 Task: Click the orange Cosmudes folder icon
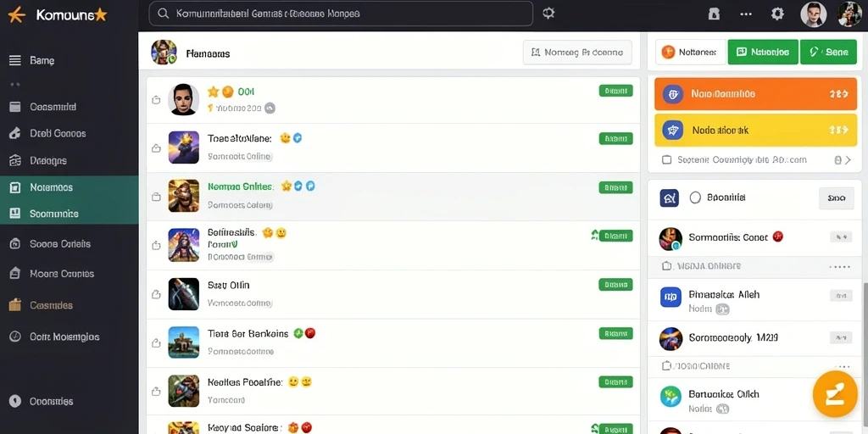[x=15, y=305]
